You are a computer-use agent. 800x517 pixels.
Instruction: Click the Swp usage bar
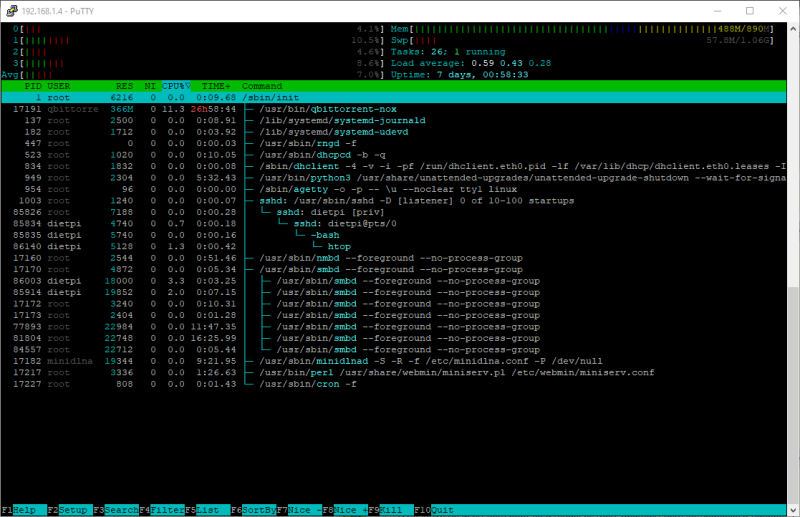pyautogui.click(x=582, y=40)
